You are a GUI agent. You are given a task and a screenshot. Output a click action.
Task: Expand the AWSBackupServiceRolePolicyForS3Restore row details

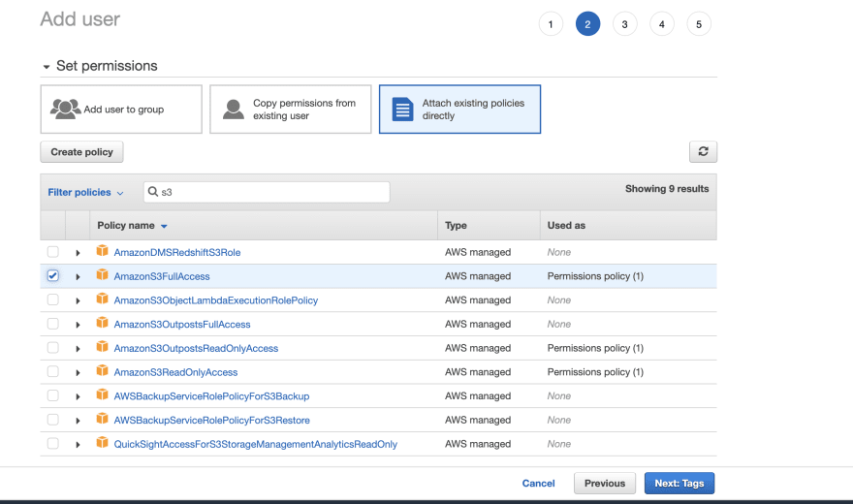78,421
